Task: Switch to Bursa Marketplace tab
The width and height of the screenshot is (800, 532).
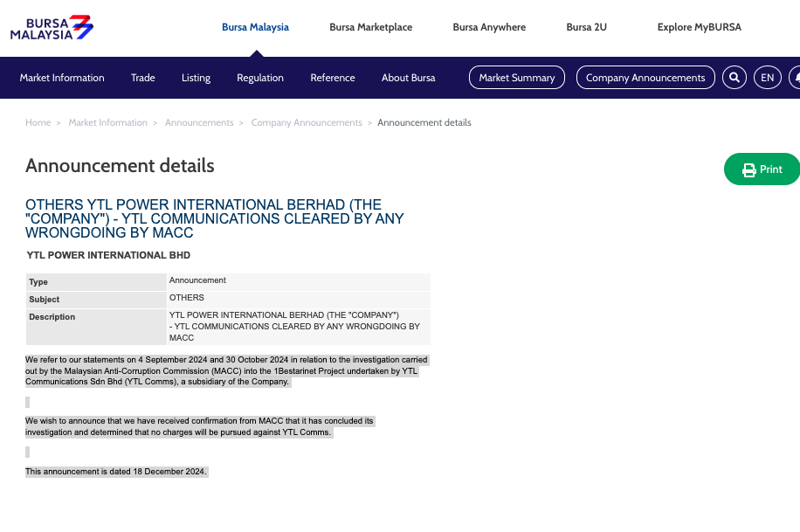Action: point(370,27)
